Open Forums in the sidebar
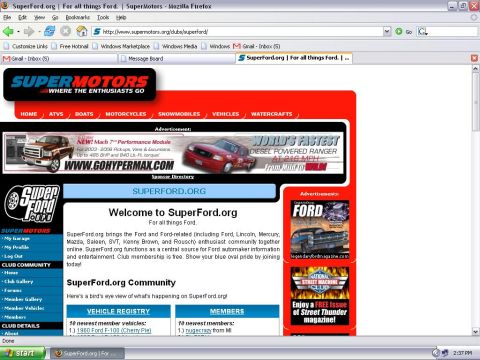Image resolution: width=480 pixels, height=360 pixels. 13,291
